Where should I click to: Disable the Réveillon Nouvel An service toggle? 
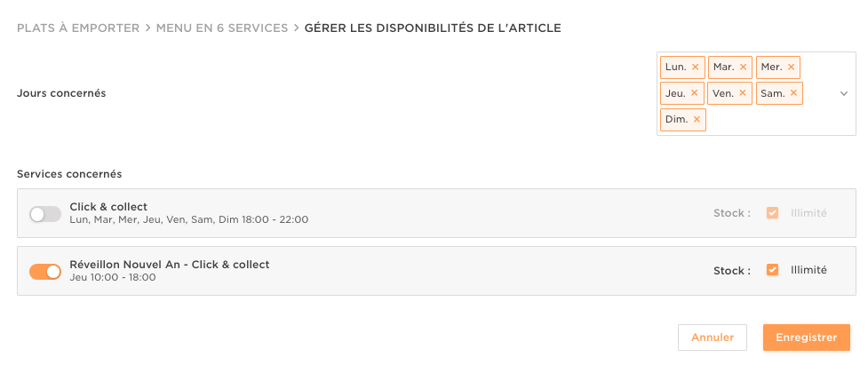tap(45, 272)
